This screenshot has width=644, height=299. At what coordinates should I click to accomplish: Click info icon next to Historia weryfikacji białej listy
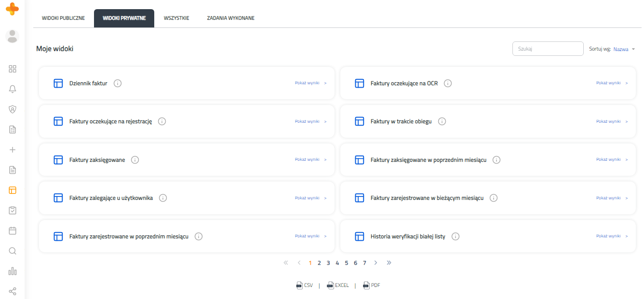[456, 236]
